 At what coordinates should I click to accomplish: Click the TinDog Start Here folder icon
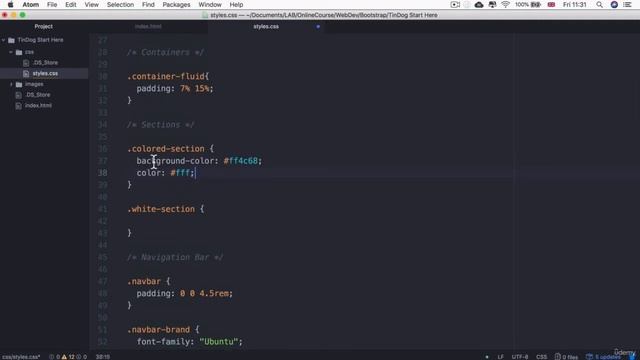tap(11, 40)
